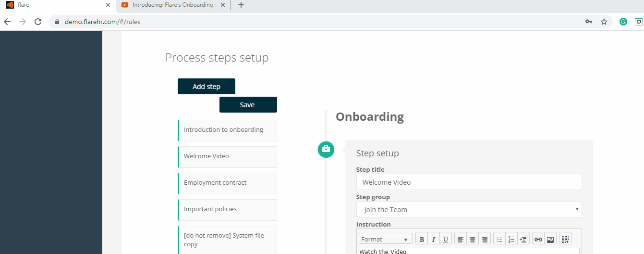Image resolution: width=644 pixels, height=254 pixels.
Task: Click the Add step button
Action: point(207,87)
